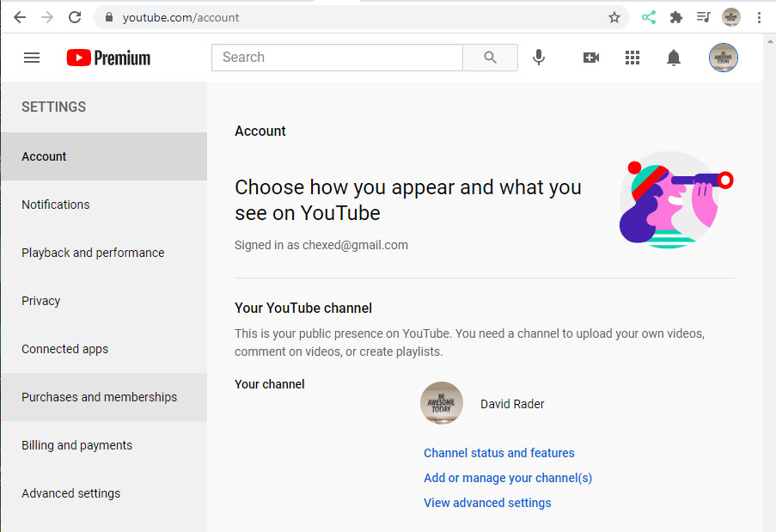Image resolution: width=776 pixels, height=532 pixels.
Task: Click the scrollbar up arrow
Action: [x=770, y=41]
